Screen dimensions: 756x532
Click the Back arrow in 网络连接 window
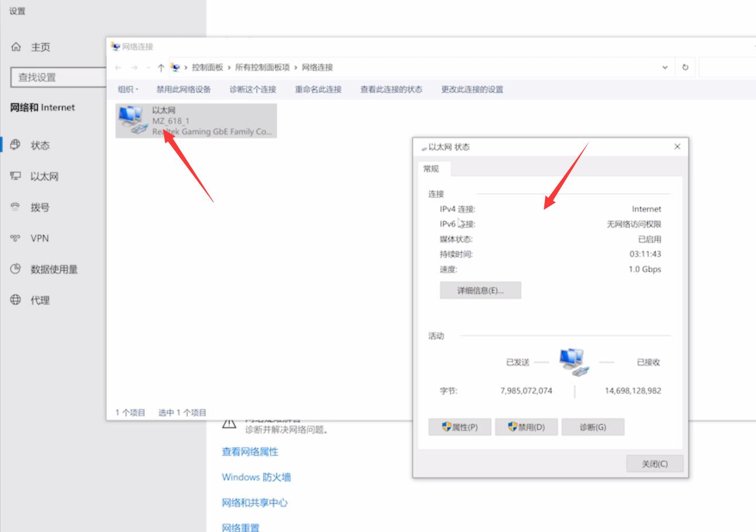click(118, 68)
